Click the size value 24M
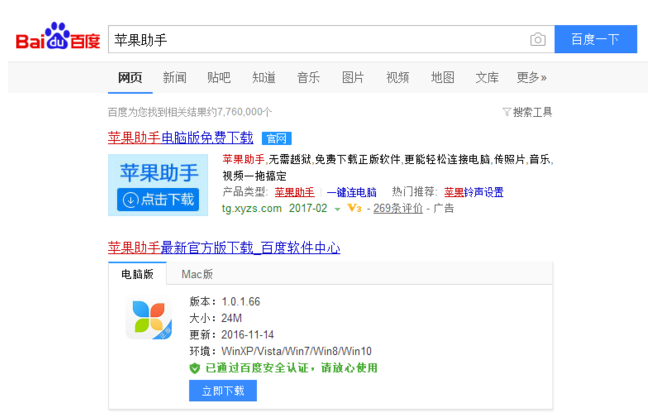This screenshot has width=664, height=415. (x=232, y=318)
